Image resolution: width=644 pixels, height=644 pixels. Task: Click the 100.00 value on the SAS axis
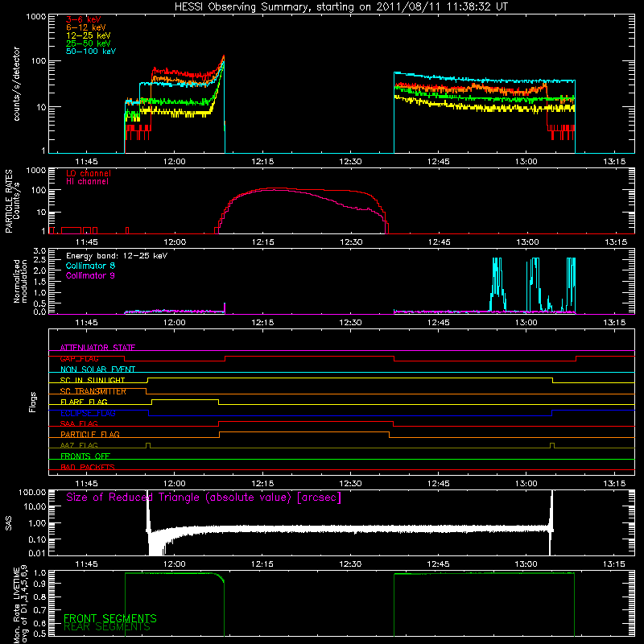click(x=32, y=493)
